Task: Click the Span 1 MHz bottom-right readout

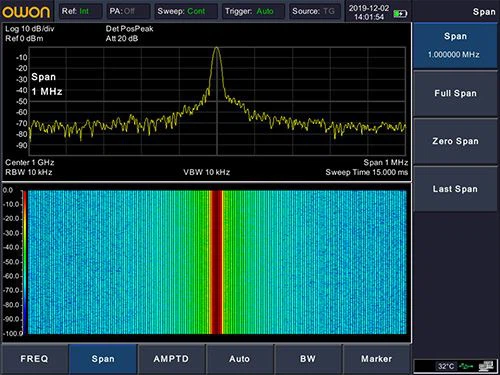Action: 386,162
